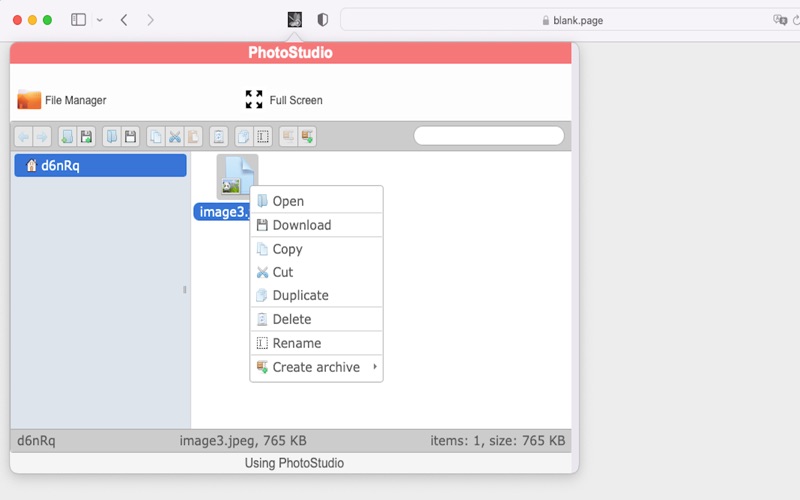Click the upload floppy icon with green plus
Screen dimensions: 800x500
[x=86, y=137]
